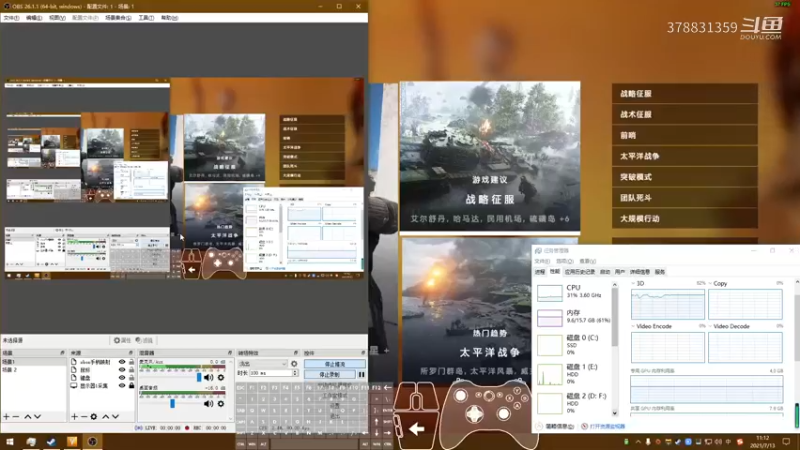The image size is (800, 450).
Task: Toggle visibility of keyboard source (third row)
Action: [x=122, y=378]
